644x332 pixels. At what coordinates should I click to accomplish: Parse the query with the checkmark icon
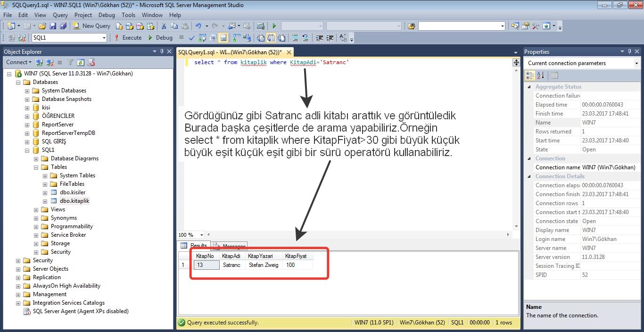coord(191,37)
